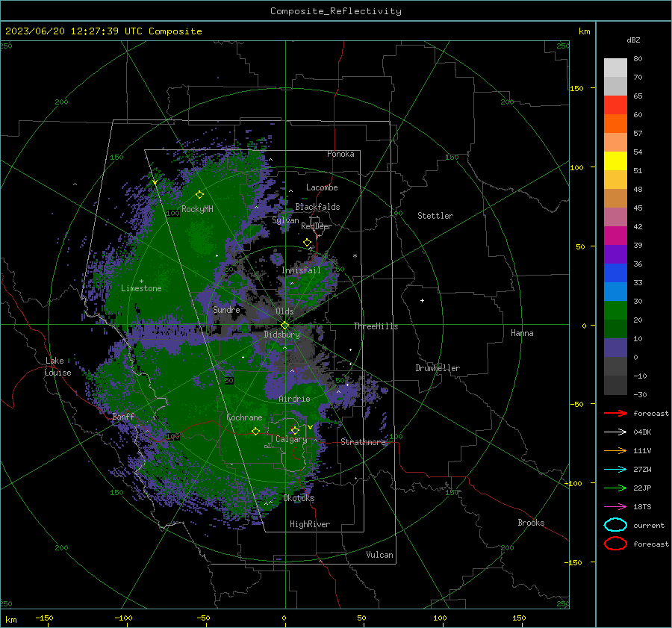
Task: Click the Sundre city label
Action: point(226,310)
